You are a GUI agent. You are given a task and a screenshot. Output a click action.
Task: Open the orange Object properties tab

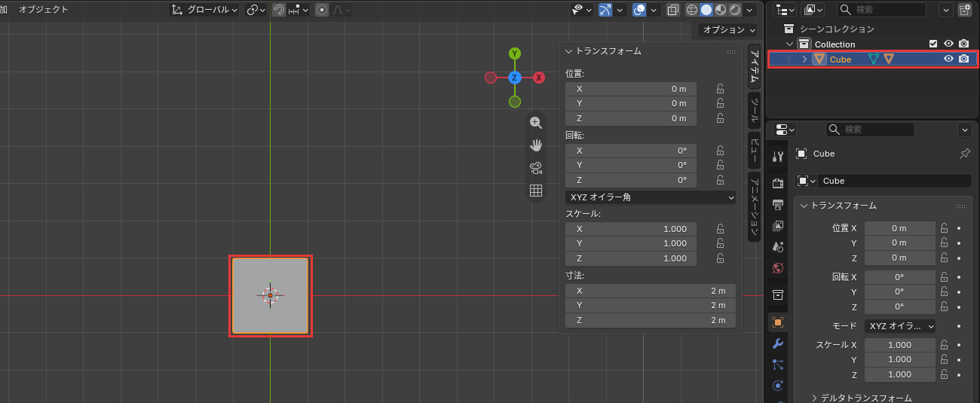tap(778, 322)
